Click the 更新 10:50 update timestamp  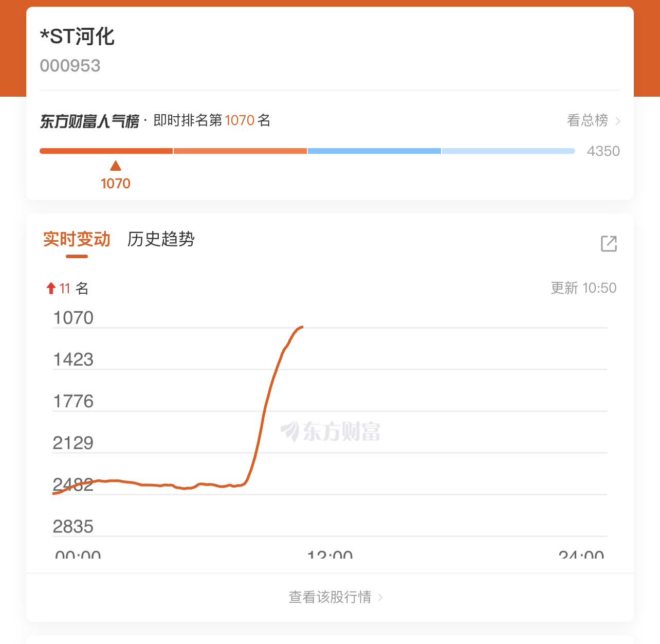583,288
